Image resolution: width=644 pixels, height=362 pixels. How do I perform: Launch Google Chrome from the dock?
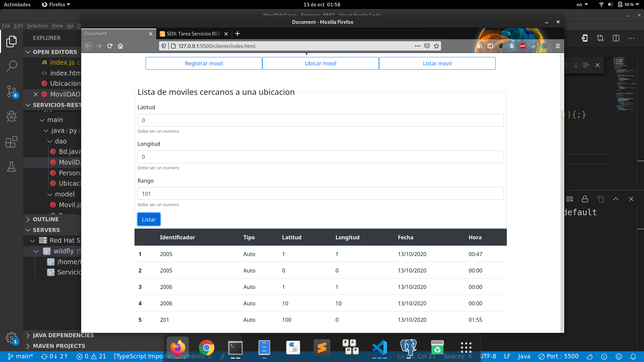pyautogui.click(x=206, y=348)
